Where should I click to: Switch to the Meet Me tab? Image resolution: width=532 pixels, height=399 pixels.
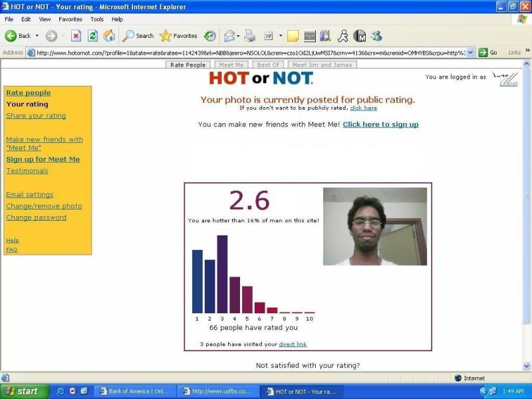(231, 65)
